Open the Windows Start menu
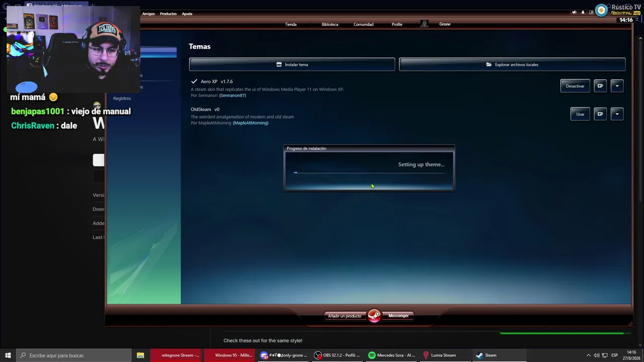Viewport: 644px width, 362px height. coord(8,355)
